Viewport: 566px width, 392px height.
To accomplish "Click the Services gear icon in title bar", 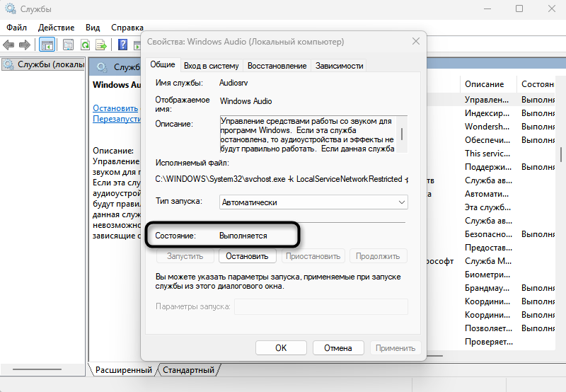I will (11, 8).
